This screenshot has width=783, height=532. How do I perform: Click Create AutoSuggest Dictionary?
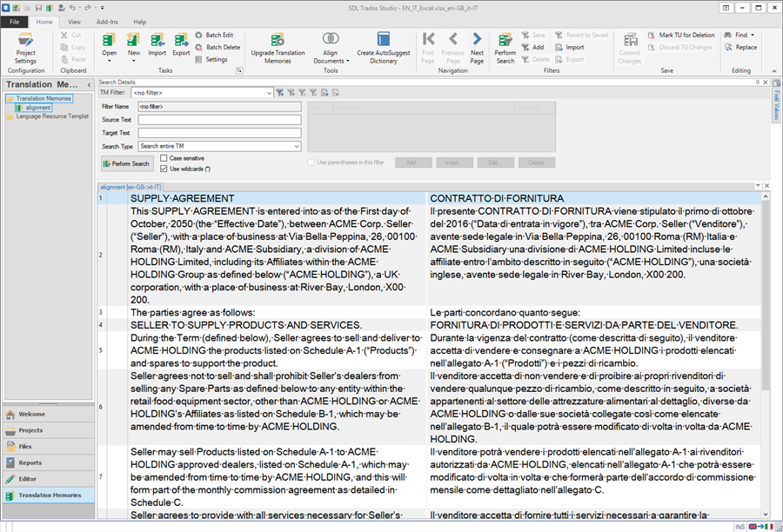coord(383,48)
